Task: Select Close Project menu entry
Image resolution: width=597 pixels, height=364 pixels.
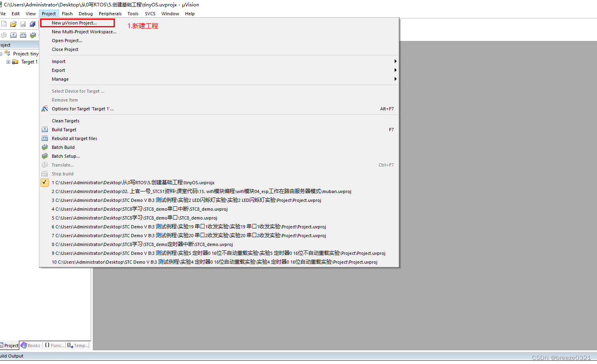Action: coord(219,49)
